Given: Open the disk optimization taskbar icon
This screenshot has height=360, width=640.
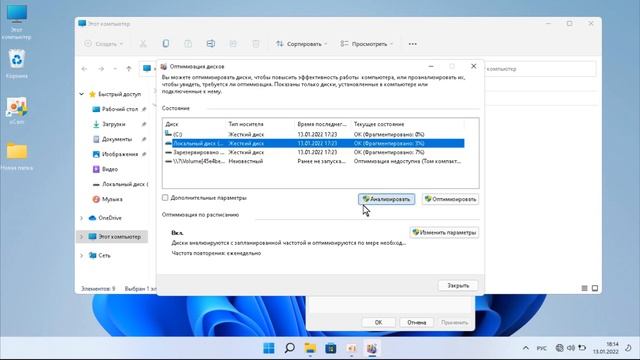Looking at the screenshot, I should click(372, 348).
